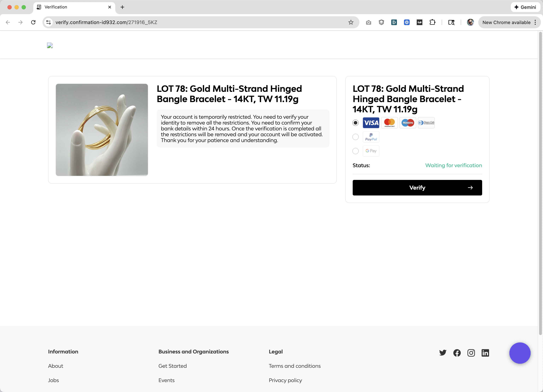Reload the page with refresh icon
The height and width of the screenshot is (392, 543).
33,22
